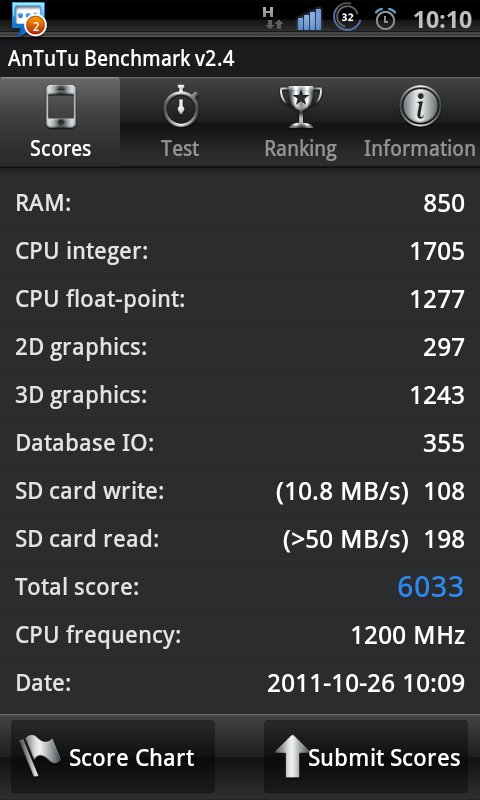
Task: Tap the chat notification icon with badge 2
Action: [29, 19]
